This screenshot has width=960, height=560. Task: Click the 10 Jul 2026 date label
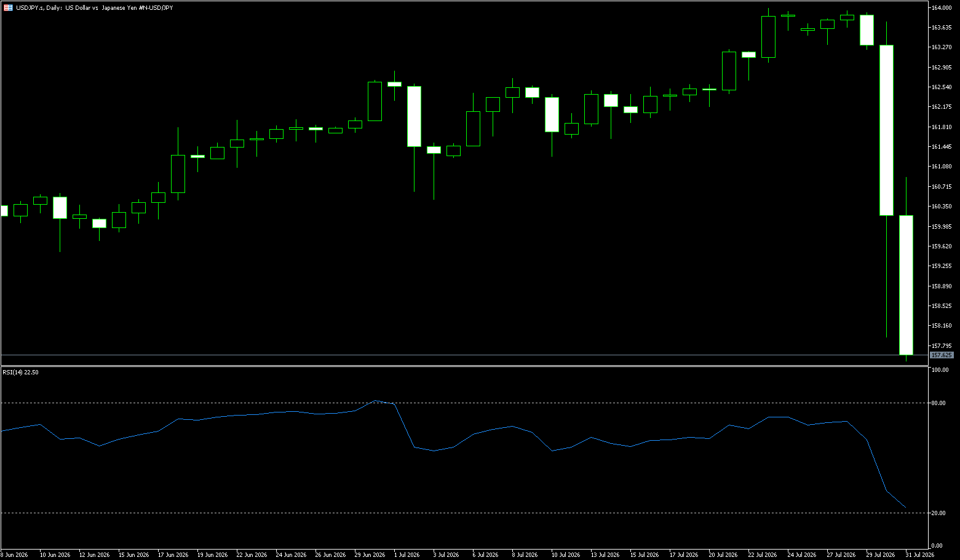(566, 554)
